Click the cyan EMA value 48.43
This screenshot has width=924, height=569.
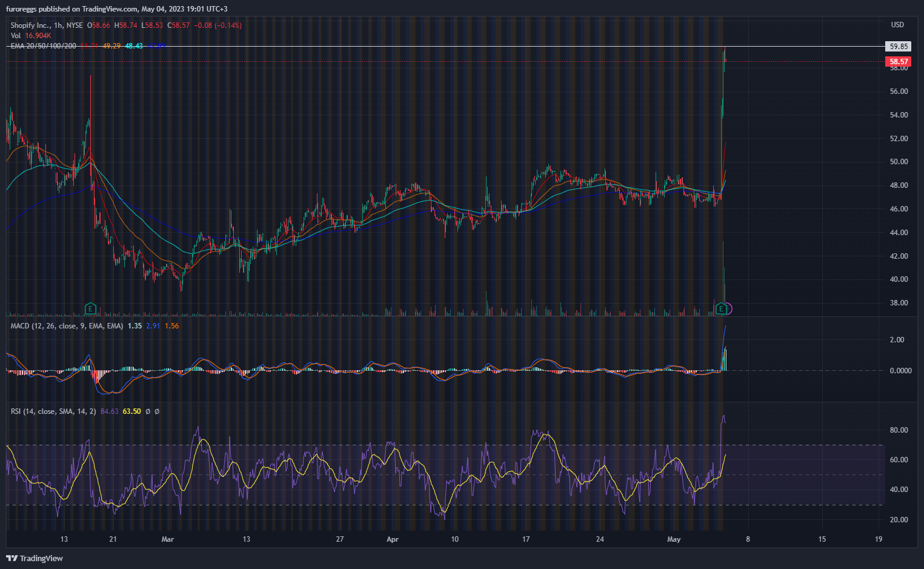pyautogui.click(x=134, y=46)
